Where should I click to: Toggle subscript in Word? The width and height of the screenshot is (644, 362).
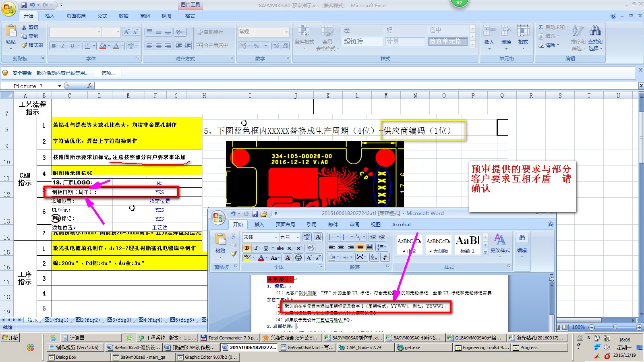pyautogui.click(x=290, y=248)
